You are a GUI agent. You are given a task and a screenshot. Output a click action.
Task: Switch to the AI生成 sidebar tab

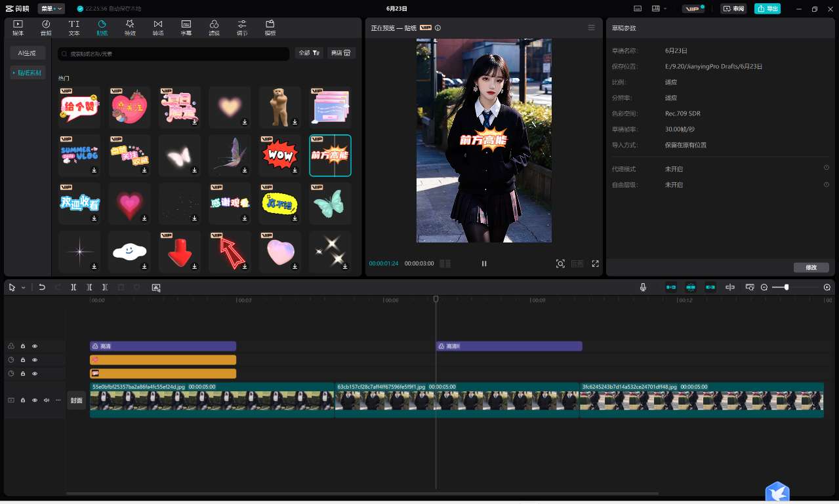click(27, 52)
